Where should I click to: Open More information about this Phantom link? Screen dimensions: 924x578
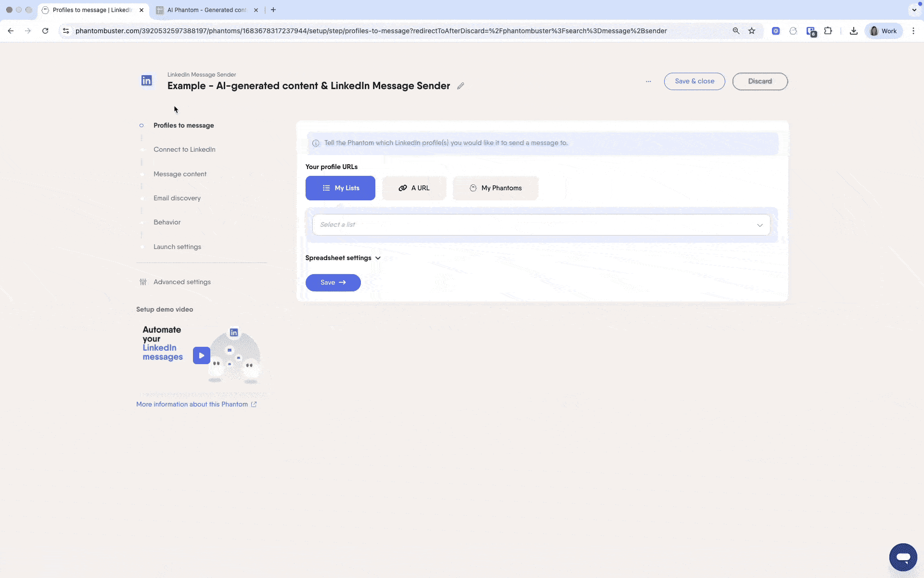point(196,404)
